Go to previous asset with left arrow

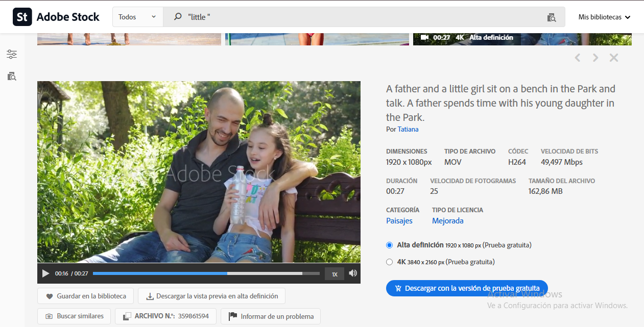578,58
